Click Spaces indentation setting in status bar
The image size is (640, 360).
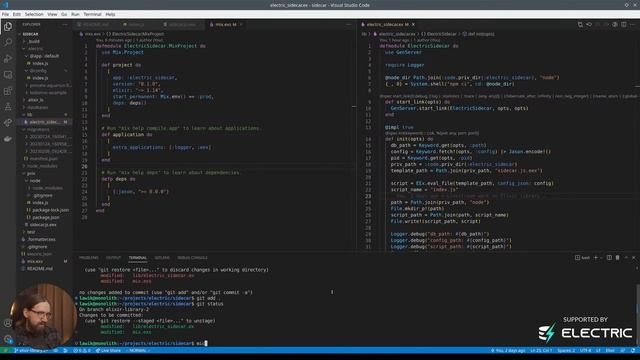coord(566,350)
